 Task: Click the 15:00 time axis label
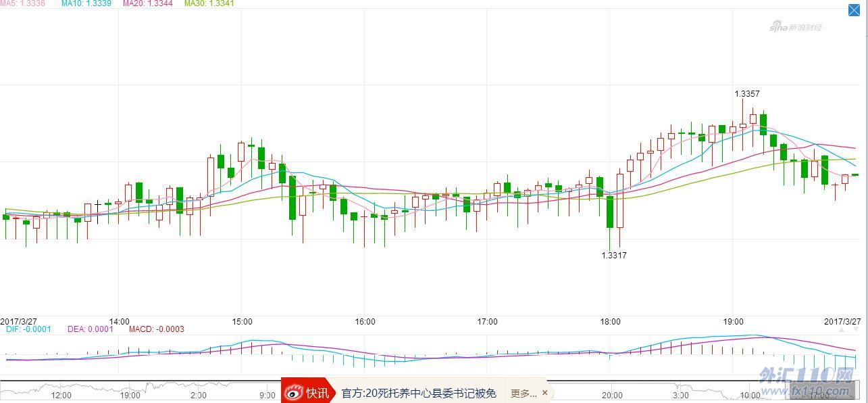[242, 322]
